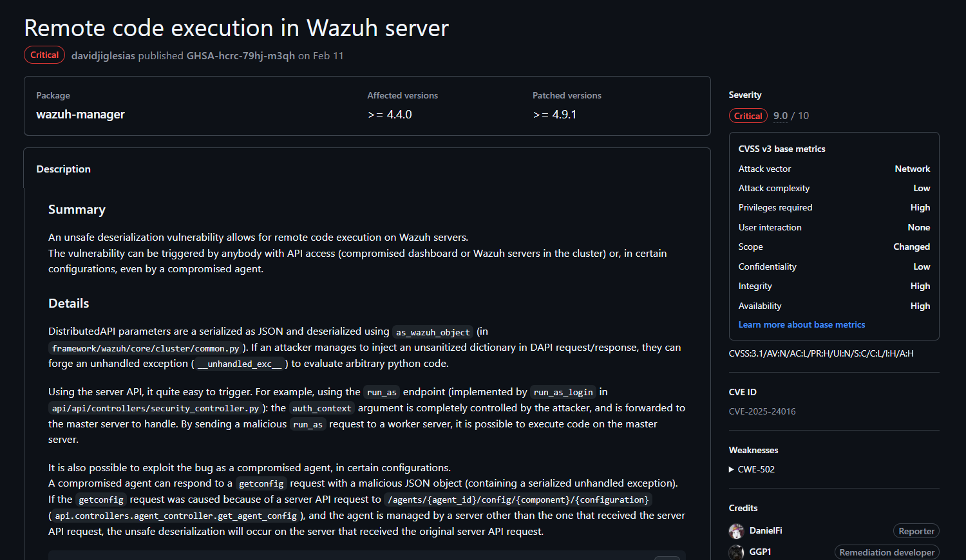Click the framework/wazuh/core/cluster/common.py path

tap(146, 348)
